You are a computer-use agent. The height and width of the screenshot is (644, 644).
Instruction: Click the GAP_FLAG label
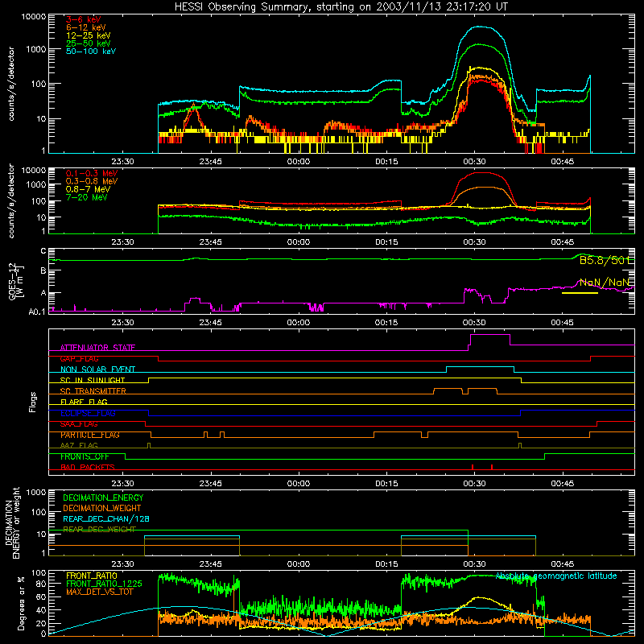click(79, 358)
